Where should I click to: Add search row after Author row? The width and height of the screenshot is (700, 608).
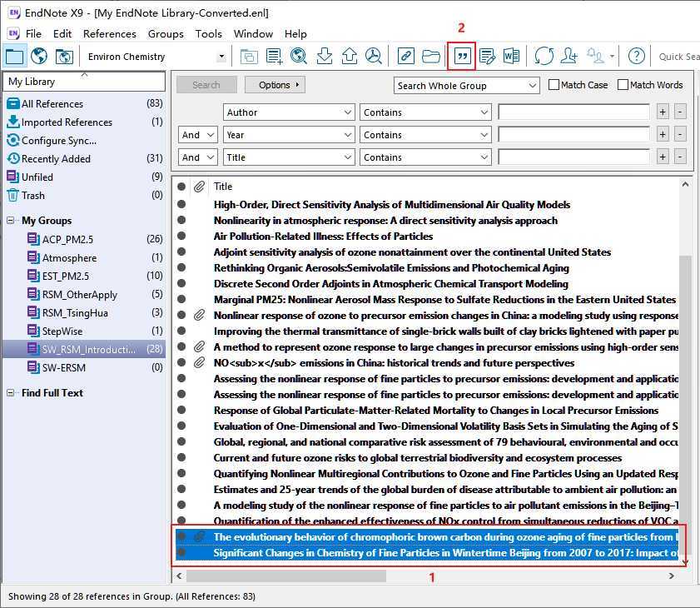coord(663,112)
